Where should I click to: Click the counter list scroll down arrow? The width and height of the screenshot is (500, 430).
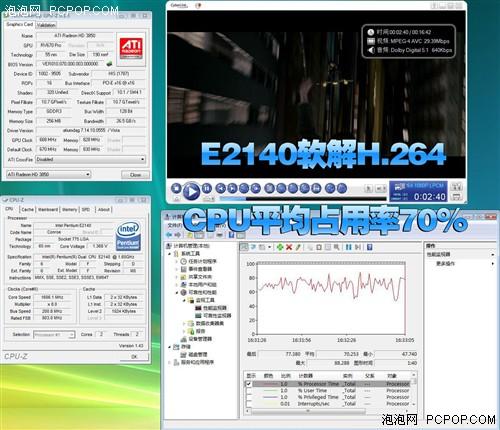[x=414, y=404]
